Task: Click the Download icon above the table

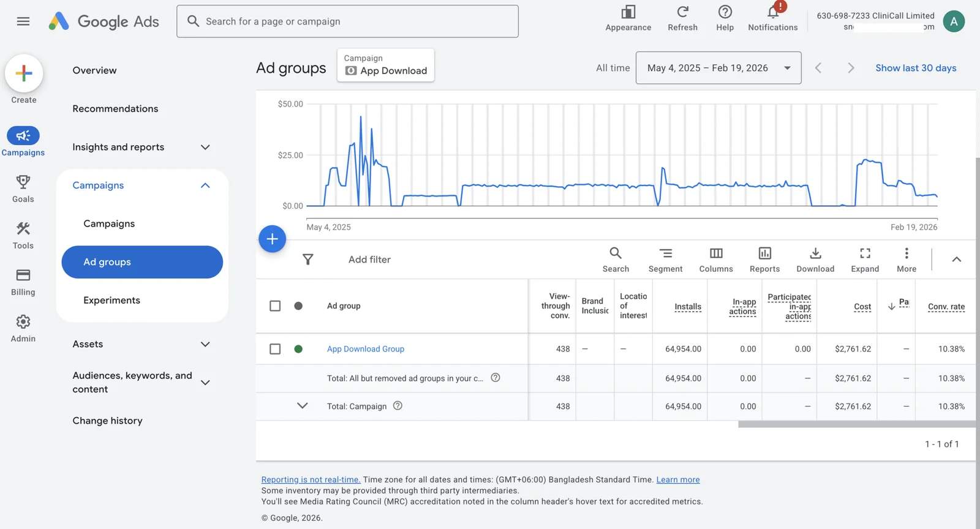Action: pyautogui.click(x=815, y=260)
